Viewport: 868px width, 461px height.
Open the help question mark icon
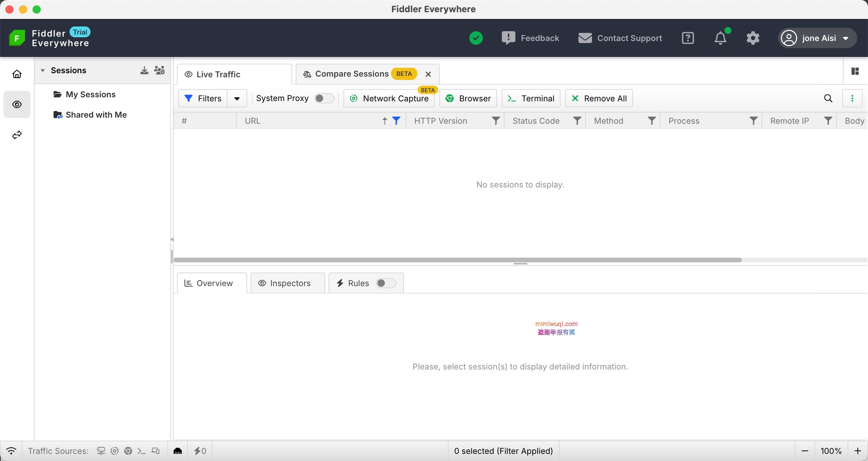pos(688,38)
